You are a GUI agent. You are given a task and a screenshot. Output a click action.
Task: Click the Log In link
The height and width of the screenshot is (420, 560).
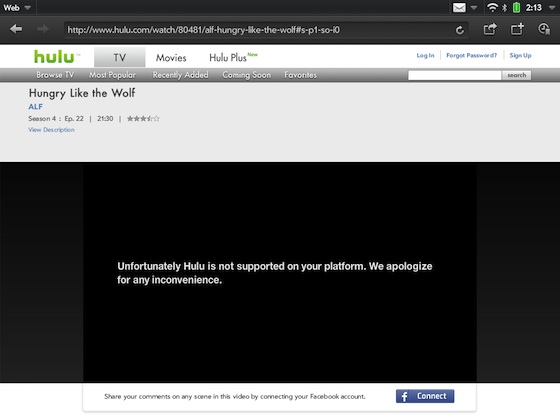pos(425,55)
